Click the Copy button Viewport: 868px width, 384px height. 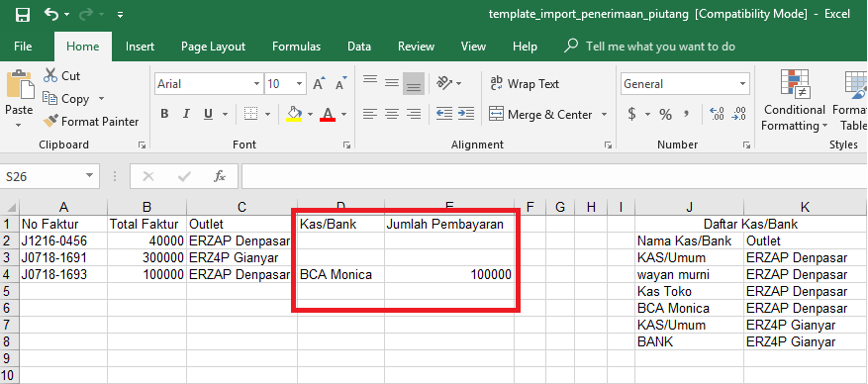(66, 99)
